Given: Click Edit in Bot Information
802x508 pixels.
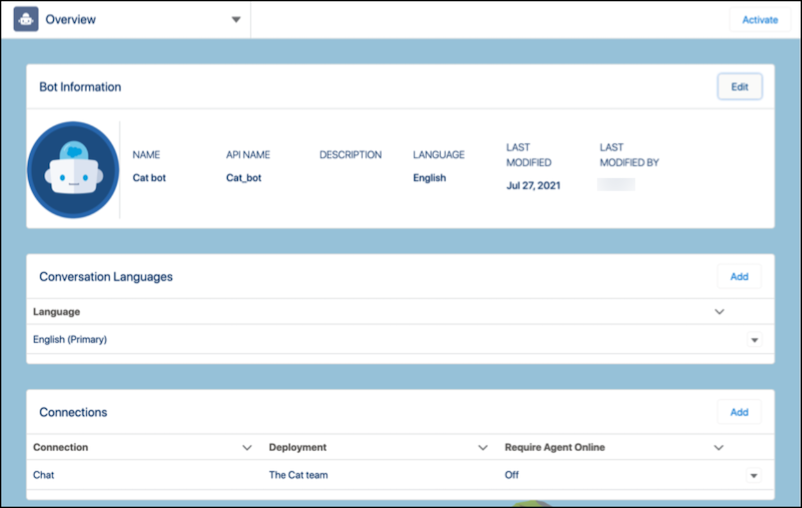Looking at the screenshot, I should point(739,87).
